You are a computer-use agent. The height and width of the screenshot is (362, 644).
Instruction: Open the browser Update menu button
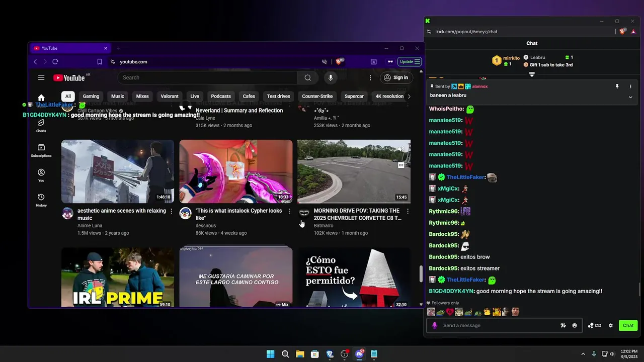point(410,62)
